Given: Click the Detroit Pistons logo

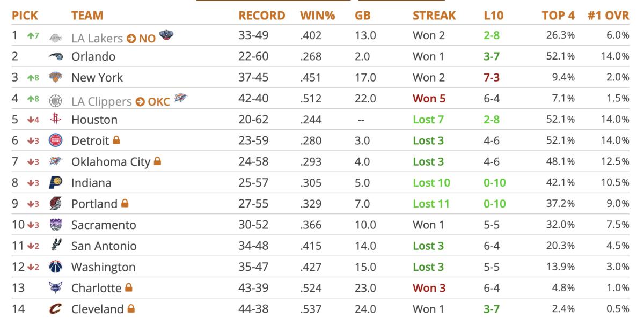Looking at the screenshot, I should click(55, 140).
